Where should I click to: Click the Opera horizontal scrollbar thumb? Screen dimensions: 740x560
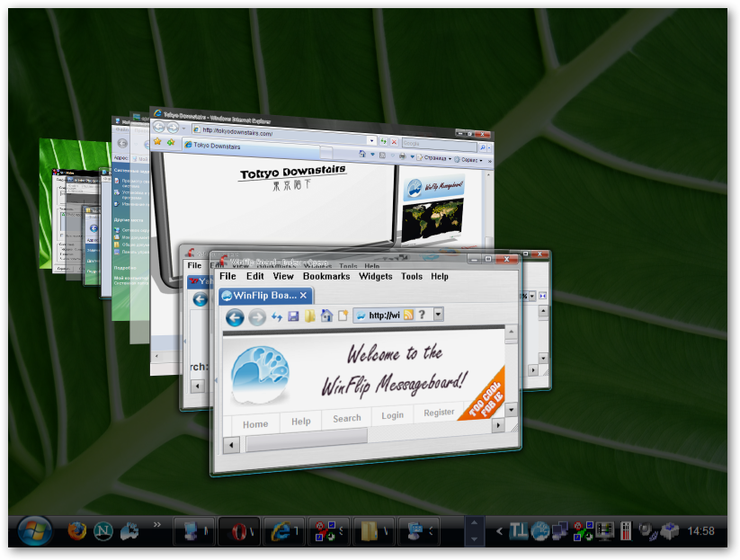pos(307,440)
